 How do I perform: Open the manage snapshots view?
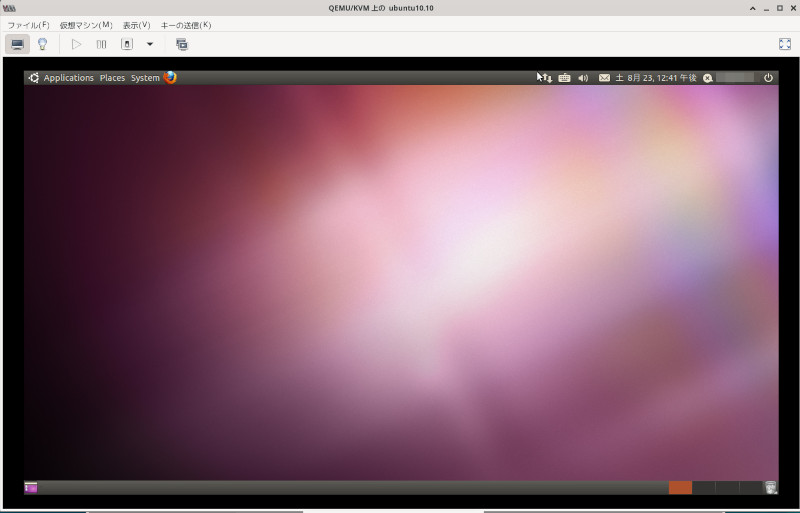coord(182,44)
